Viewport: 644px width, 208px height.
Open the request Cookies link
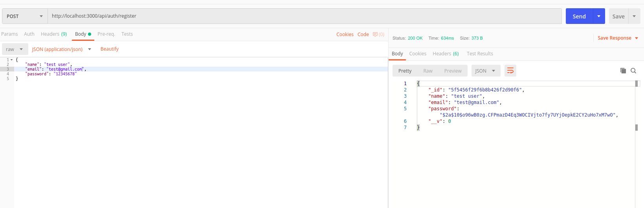[x=345, y=35]
